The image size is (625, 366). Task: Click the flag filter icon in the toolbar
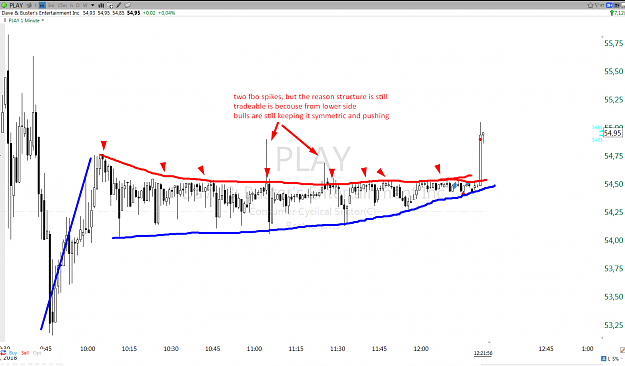pyautogui.click(x=597, y=5)
